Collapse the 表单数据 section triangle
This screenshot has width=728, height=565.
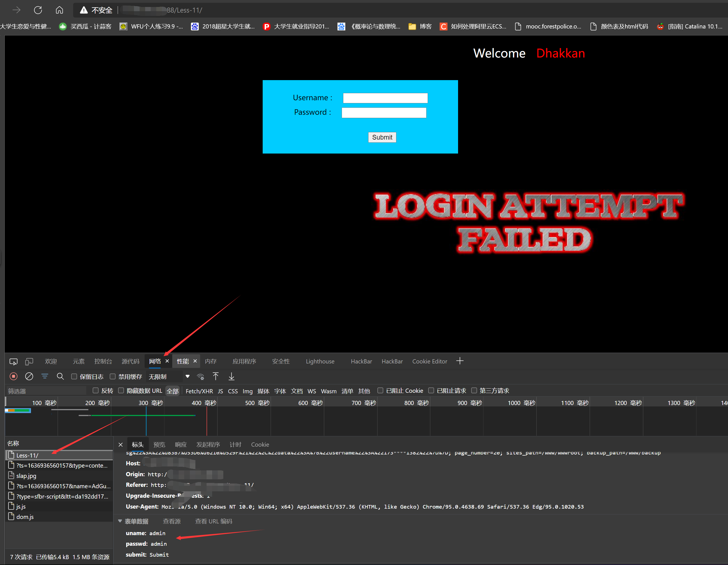[x=120, y=521]
